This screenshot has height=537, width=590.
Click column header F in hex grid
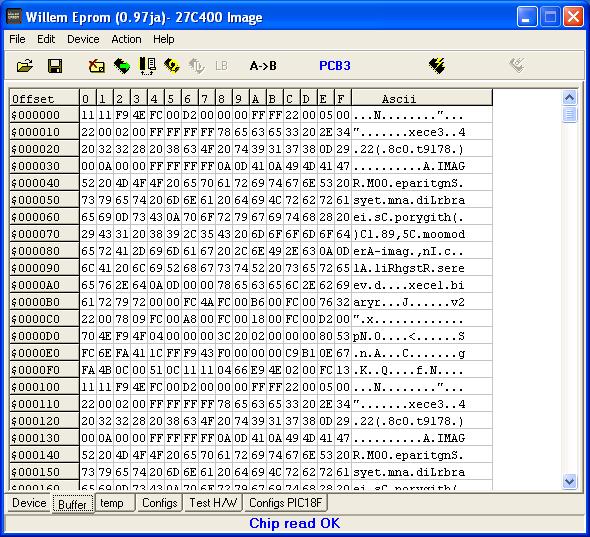[342, 99]
